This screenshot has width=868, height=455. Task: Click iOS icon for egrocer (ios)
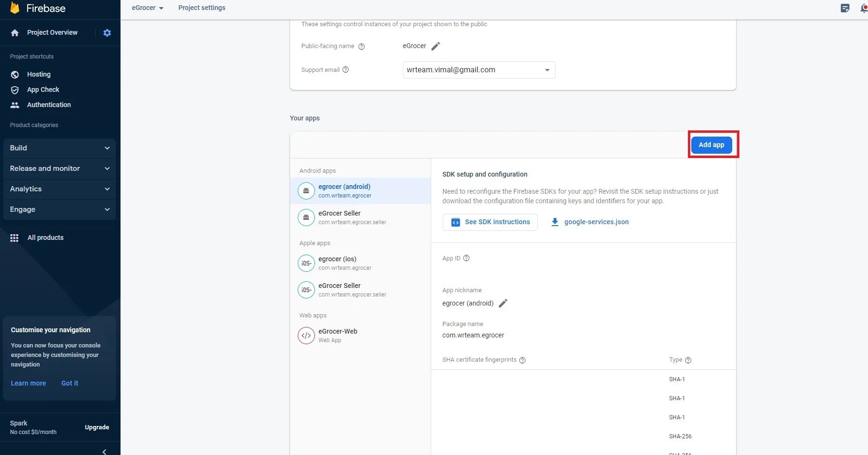(306, 263)
